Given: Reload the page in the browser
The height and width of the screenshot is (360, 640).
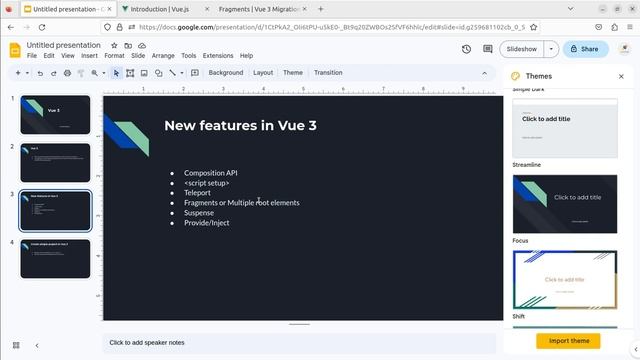Looking at the screenshot, I should click(42, 27).
